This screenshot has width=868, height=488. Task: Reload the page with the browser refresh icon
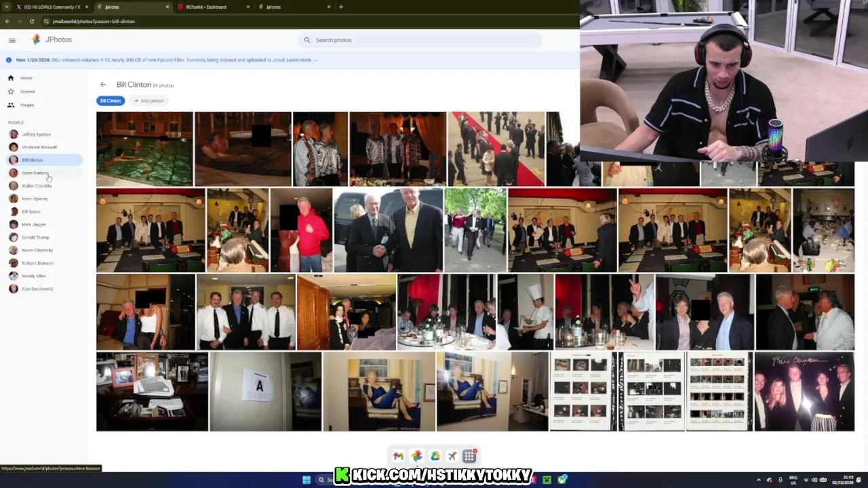point(32,21)
